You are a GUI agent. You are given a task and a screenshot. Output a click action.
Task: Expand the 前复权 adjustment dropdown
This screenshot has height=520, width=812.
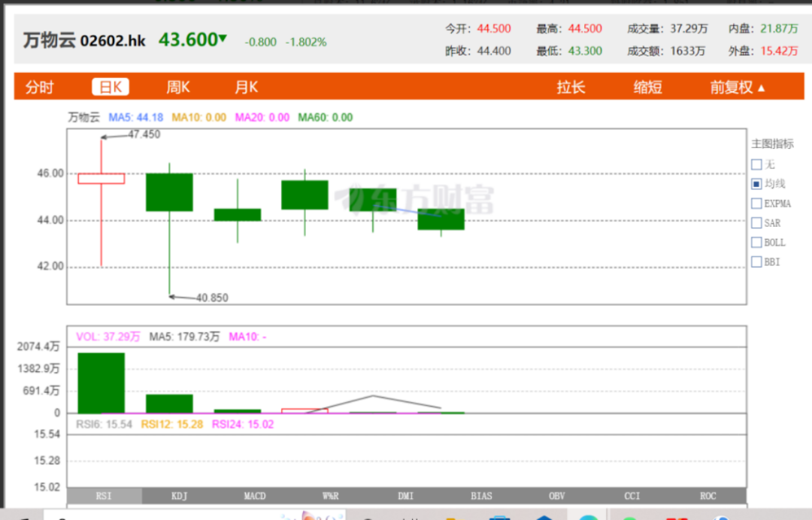click(738, 87)
